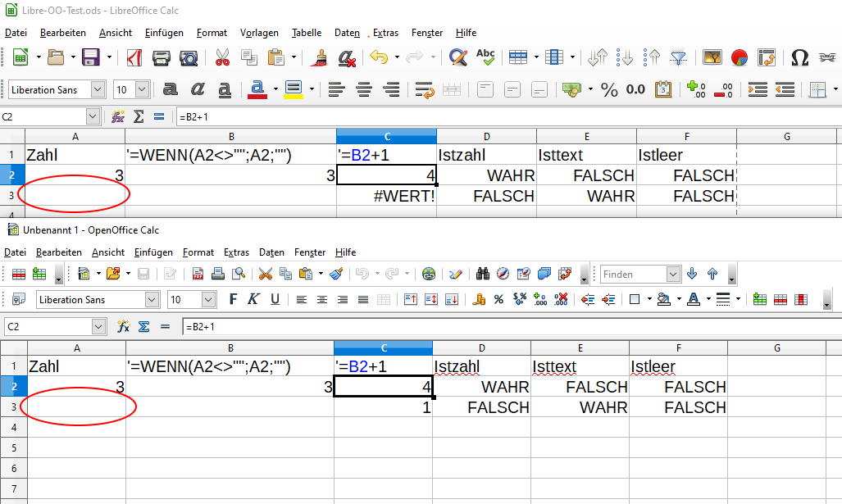Screen dimensions: 842x504
Task: Toggle underline formatting in OpenOffice toolbar
Action: coord(275,299)
